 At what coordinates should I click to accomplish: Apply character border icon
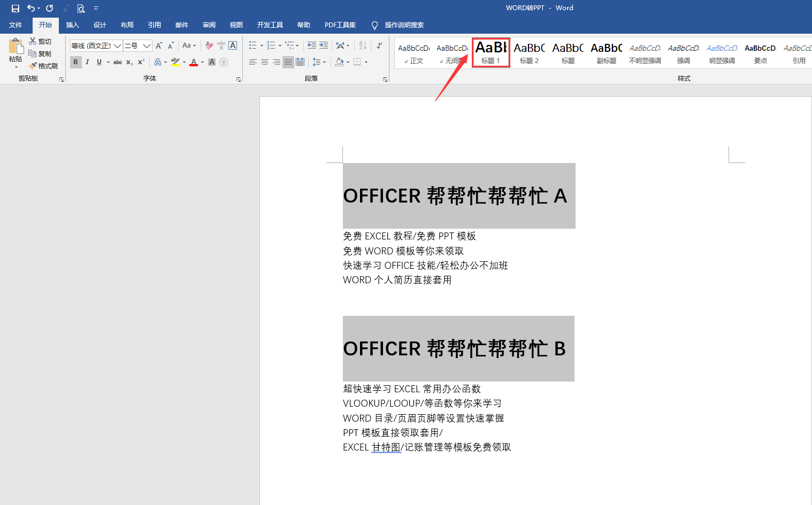point(233,46)
